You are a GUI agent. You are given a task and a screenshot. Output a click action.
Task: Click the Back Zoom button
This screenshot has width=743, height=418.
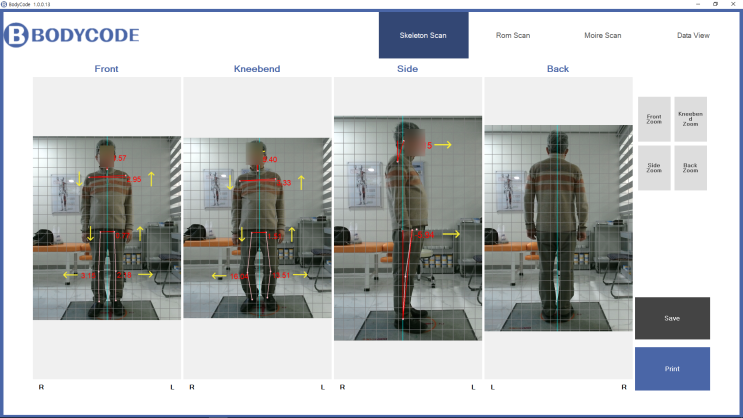click(x=690, y=168)
